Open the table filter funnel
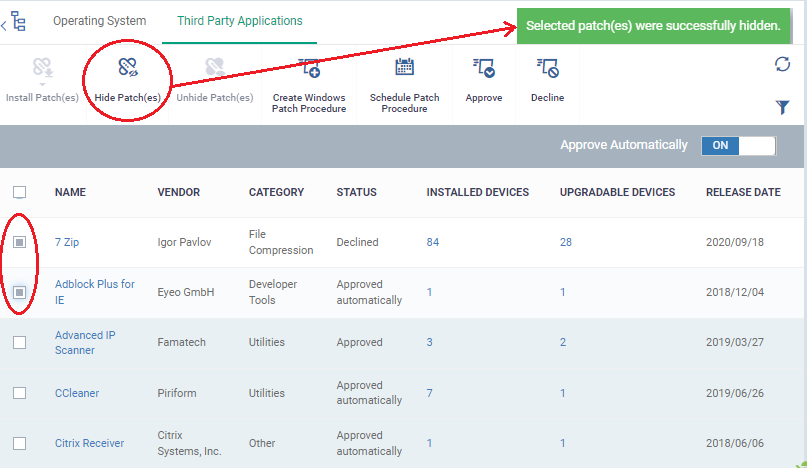The height and width of the screenshot is (468, 807). [782, 107]
